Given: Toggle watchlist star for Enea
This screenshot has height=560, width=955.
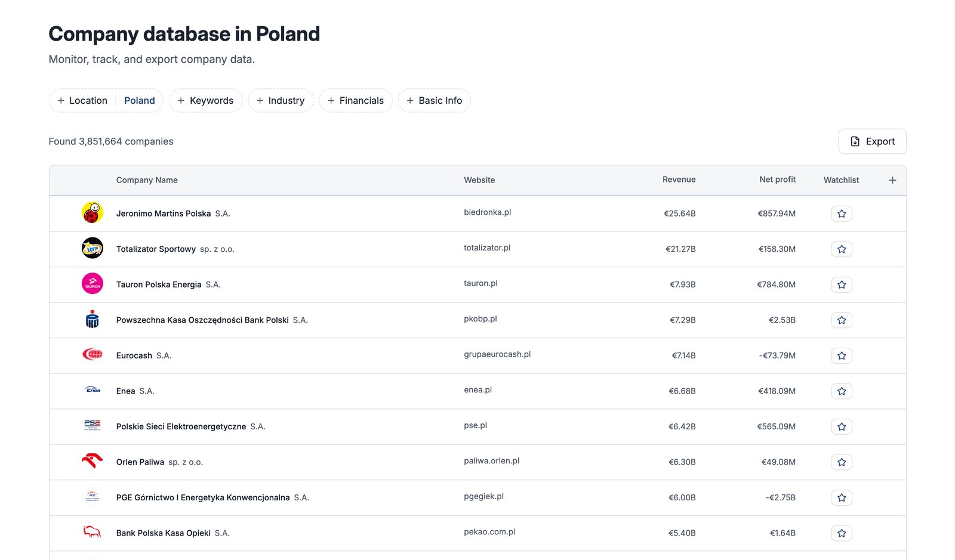Looking at the screenshot, I should pos(842,391).
